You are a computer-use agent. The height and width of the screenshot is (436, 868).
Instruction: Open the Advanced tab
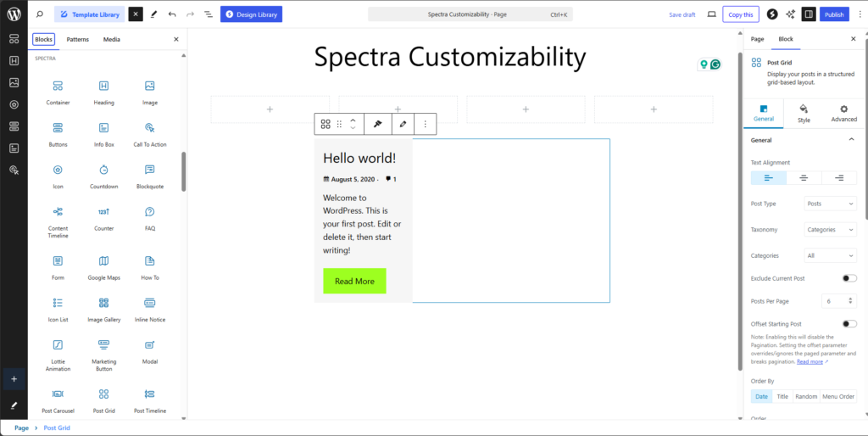[x=843, y=114]
